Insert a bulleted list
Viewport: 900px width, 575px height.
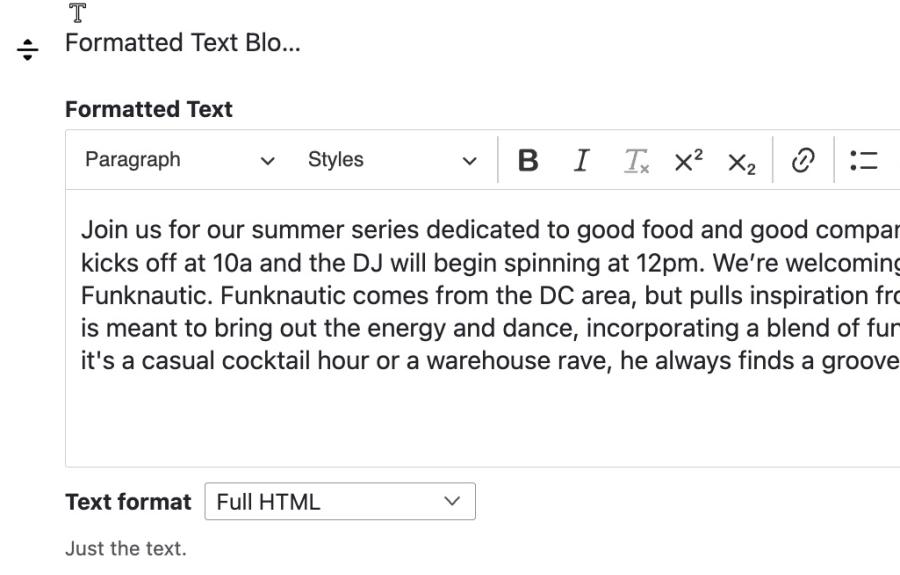click(x=862, y=160)
